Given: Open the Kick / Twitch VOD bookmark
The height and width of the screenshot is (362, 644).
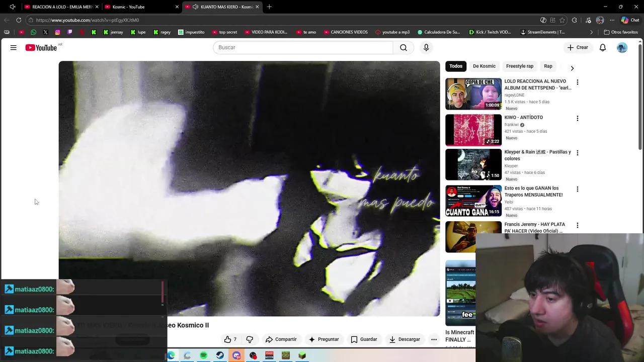Looking at the screenshot, I should (x=490, y=32).
